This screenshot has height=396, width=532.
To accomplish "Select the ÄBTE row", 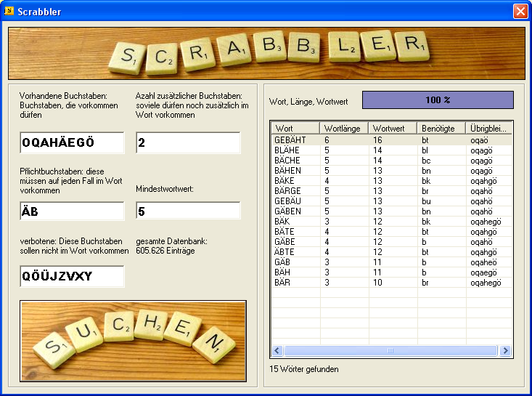I will point(392,252).
